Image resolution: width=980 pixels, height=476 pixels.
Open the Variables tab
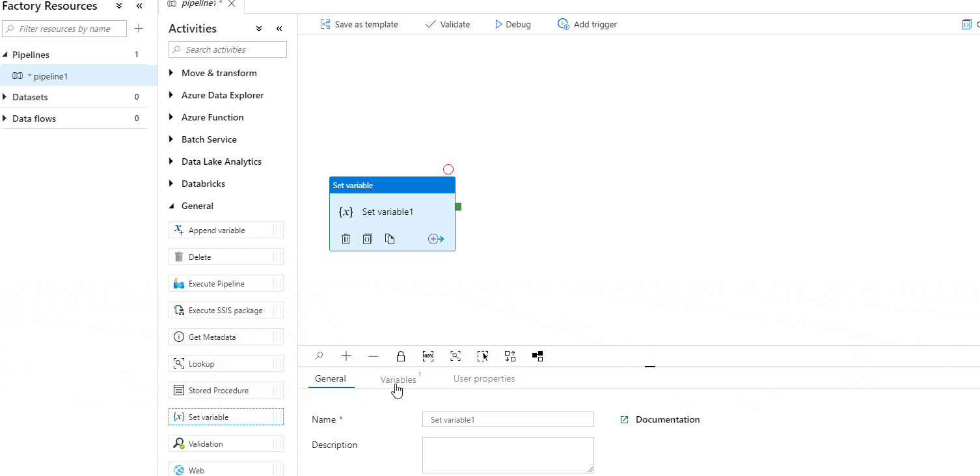pyautogui.click(x=398, y=379)
